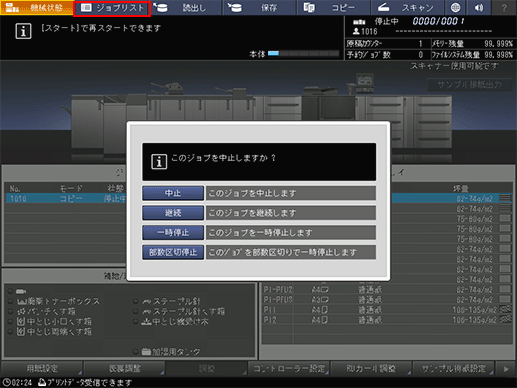Click the question mark help icon
The height and width of the screenshot is (388, 517).
pos(504,7)
